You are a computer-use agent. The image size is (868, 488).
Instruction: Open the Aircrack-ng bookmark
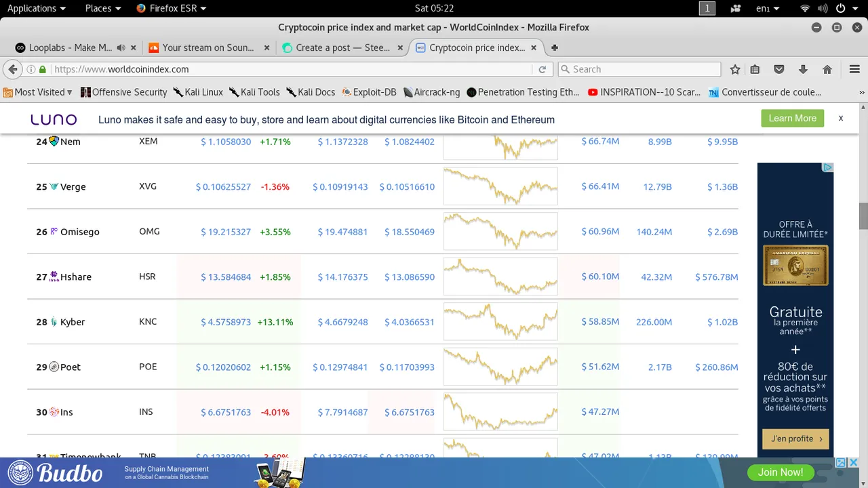(x=431, y=92)
